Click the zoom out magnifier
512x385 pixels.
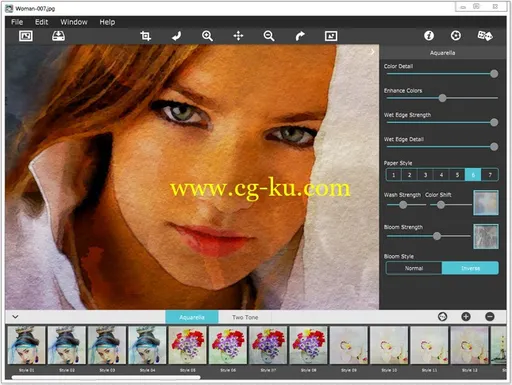(x=269, y=36)
